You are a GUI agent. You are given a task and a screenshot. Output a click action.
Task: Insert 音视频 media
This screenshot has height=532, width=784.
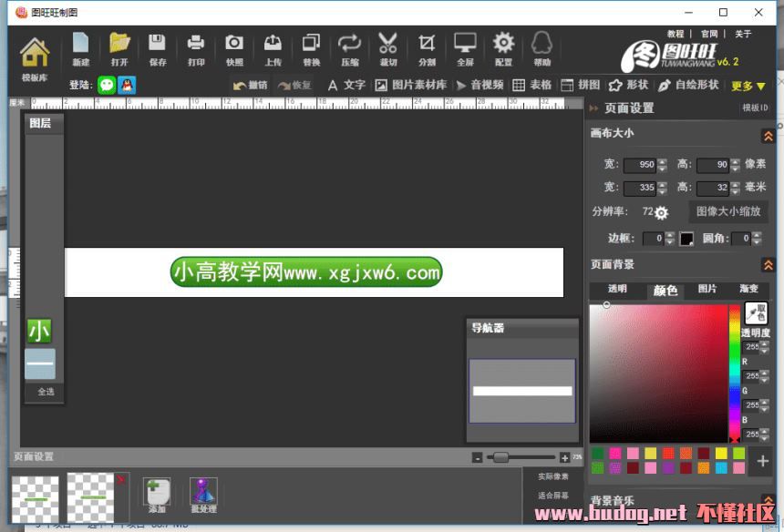tap(480, 86)
